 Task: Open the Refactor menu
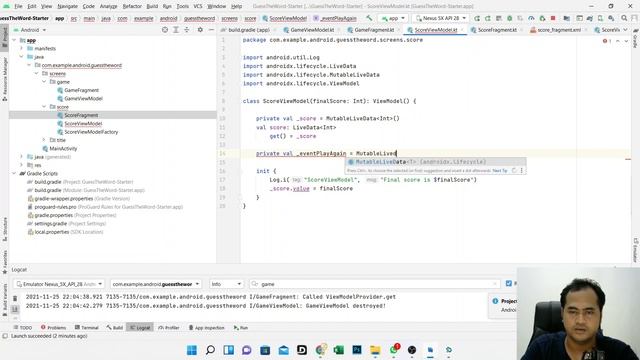point(132,6)
